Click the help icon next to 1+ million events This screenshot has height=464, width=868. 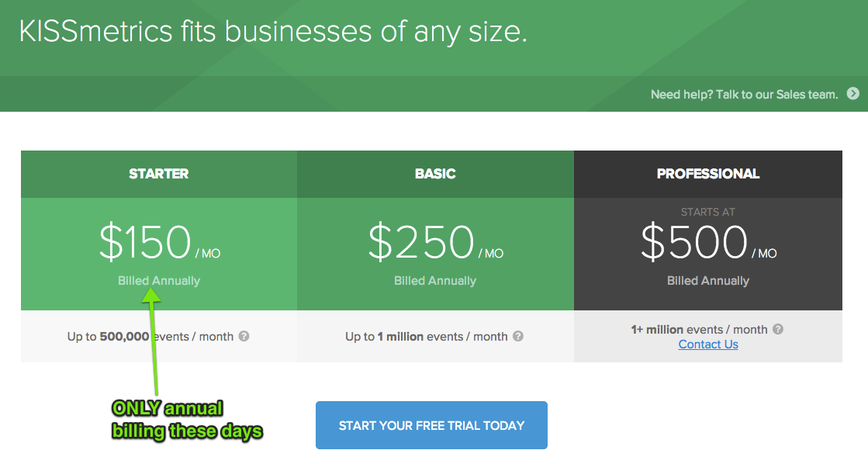pos(778,329)
